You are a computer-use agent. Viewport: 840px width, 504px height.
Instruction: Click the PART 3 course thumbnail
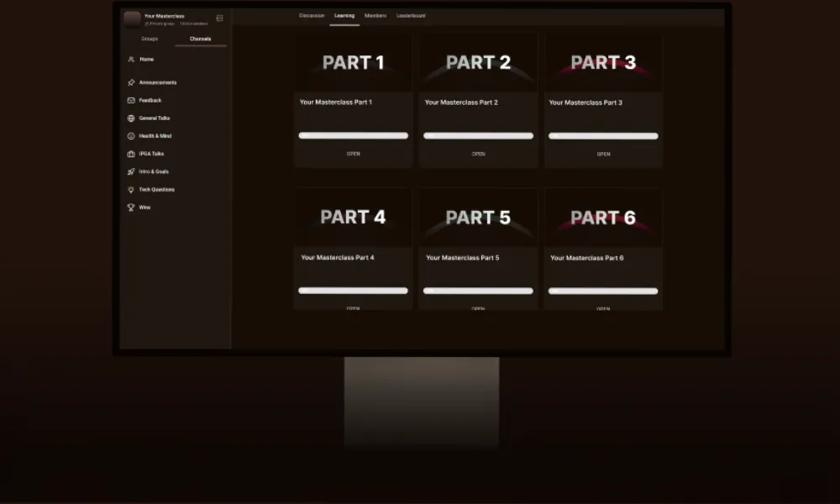604,63
